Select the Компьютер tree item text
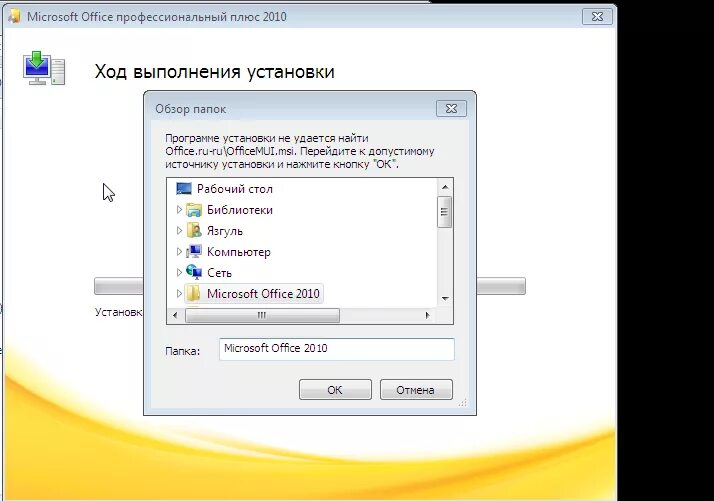The width and height of the screenshot is (714, 501). click(239, 251)
